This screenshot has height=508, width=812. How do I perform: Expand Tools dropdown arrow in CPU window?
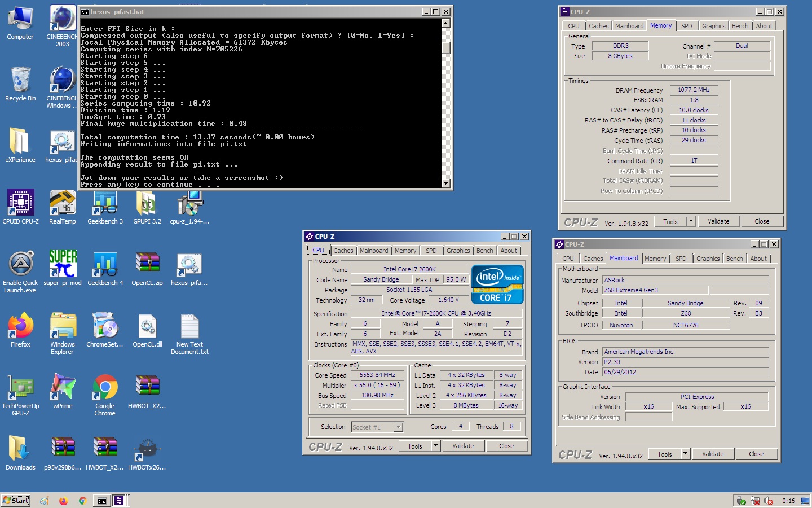(x=435, y=446)
